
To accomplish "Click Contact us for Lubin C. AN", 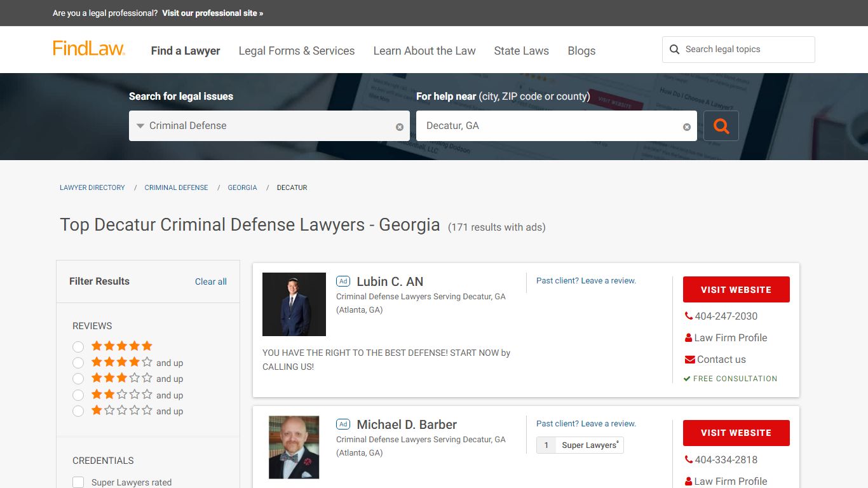I will [722, 359].
